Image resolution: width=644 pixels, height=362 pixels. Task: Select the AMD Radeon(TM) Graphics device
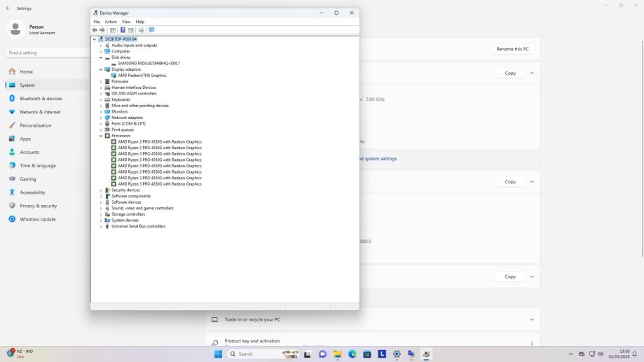point(142,75)
